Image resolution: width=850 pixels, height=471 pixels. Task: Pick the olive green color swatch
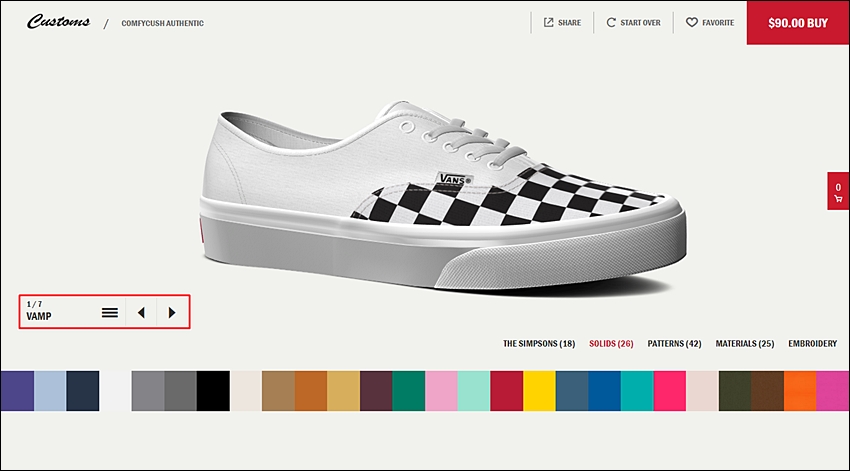pos(735,391)
